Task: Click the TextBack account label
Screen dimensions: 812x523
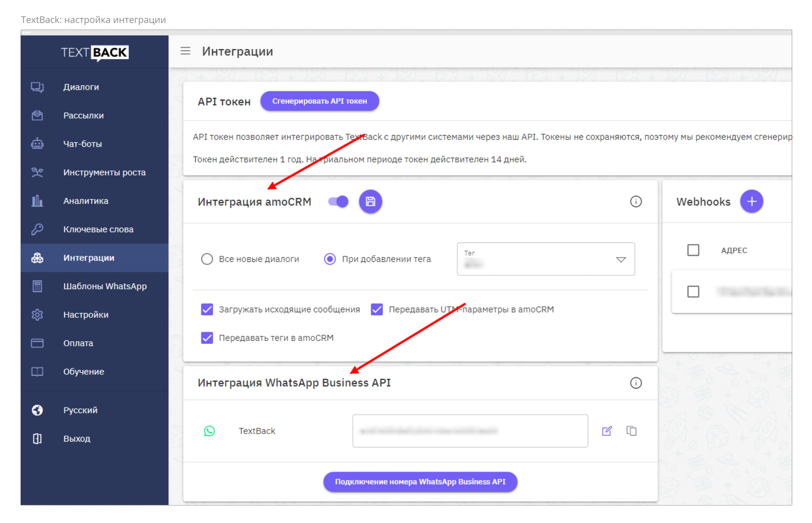Action: coord(257,431)
